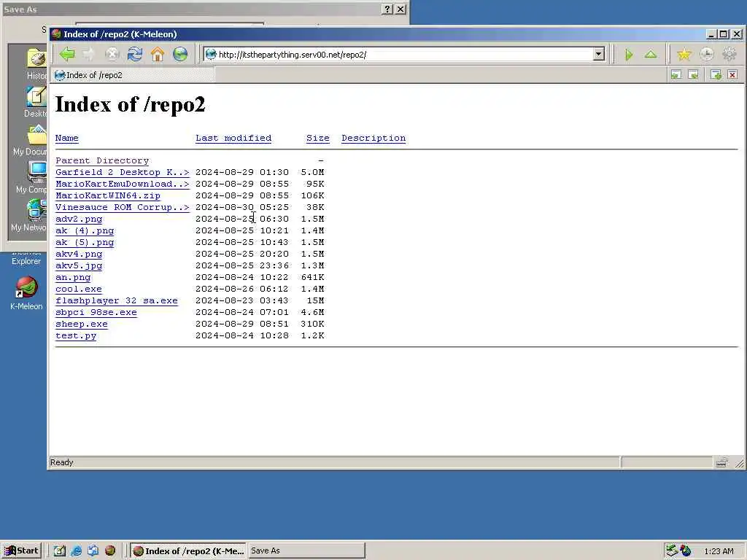
Task: Switch to 'Save As' taskbar button
Action: 306,551
